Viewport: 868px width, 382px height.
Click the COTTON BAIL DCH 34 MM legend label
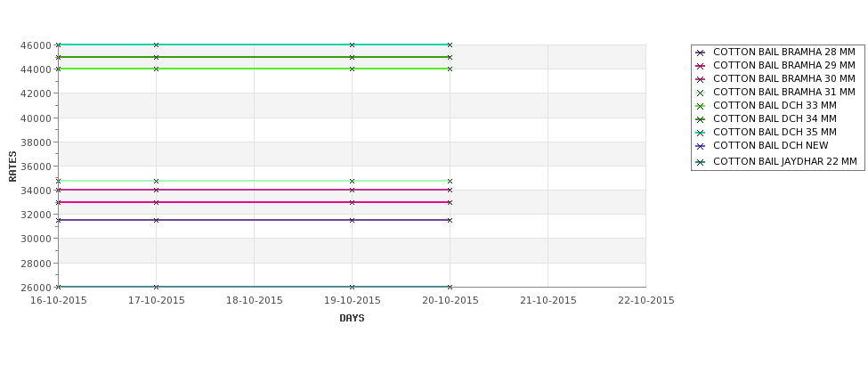coord(775,119)
